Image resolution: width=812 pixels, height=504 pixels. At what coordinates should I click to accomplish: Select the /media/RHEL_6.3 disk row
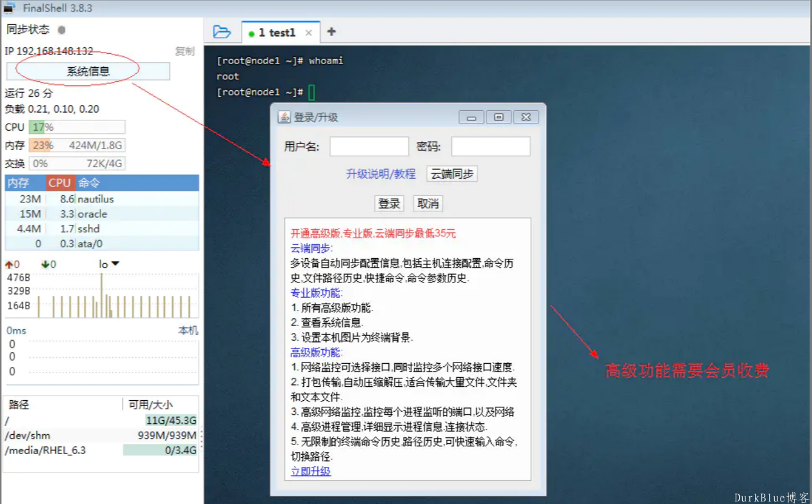101,450
